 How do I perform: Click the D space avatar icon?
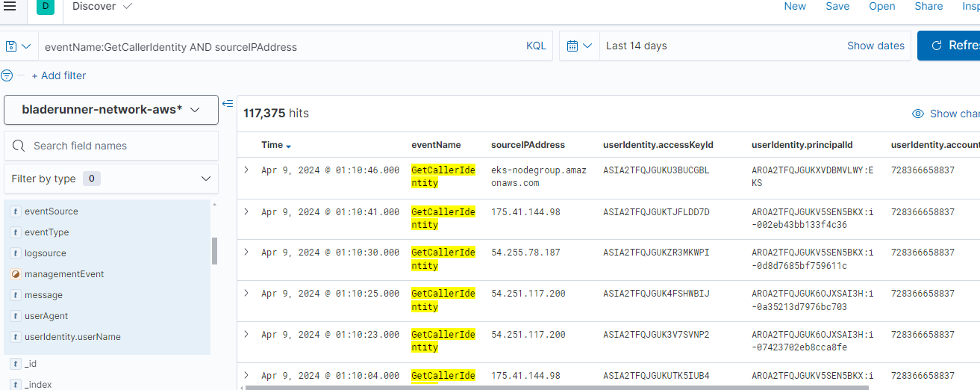pos(46,7)
